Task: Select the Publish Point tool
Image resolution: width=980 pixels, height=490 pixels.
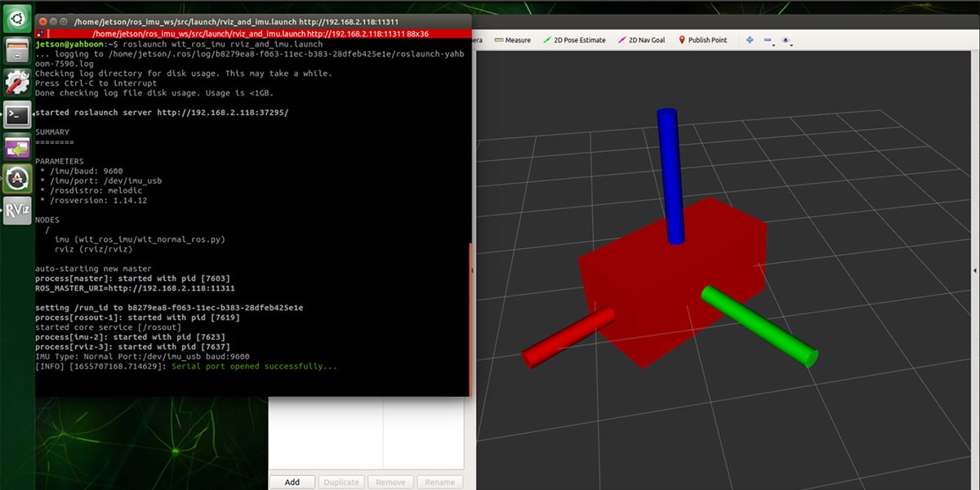Action: point(702,40)
